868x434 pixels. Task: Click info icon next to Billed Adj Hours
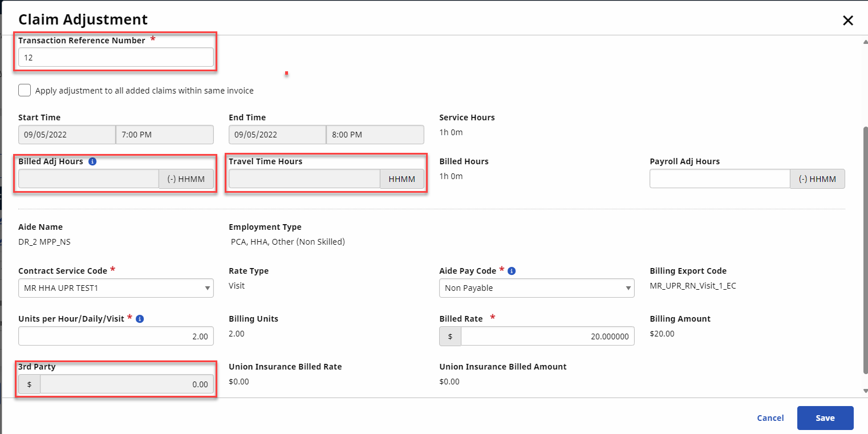tap(93, 161)
